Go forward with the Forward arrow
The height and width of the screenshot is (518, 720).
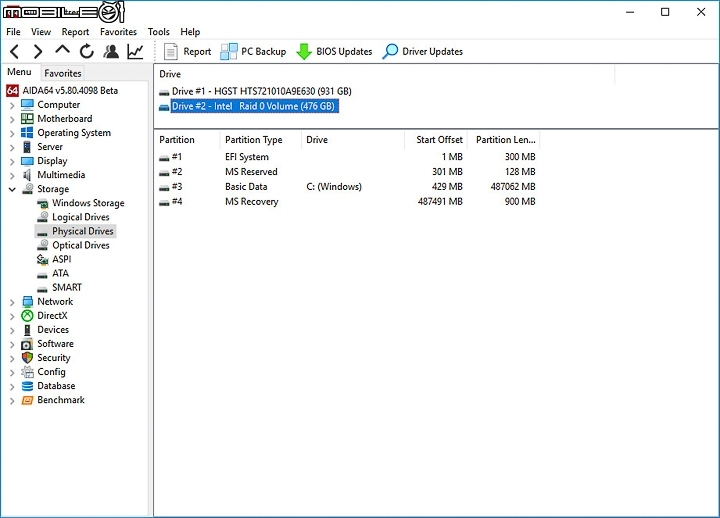click(x=38, y=51)
